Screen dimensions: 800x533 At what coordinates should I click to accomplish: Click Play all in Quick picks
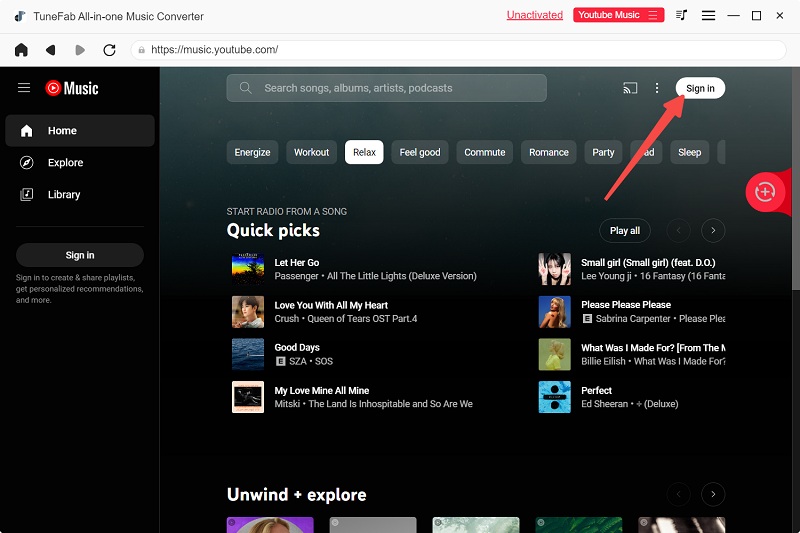(624, 231)
